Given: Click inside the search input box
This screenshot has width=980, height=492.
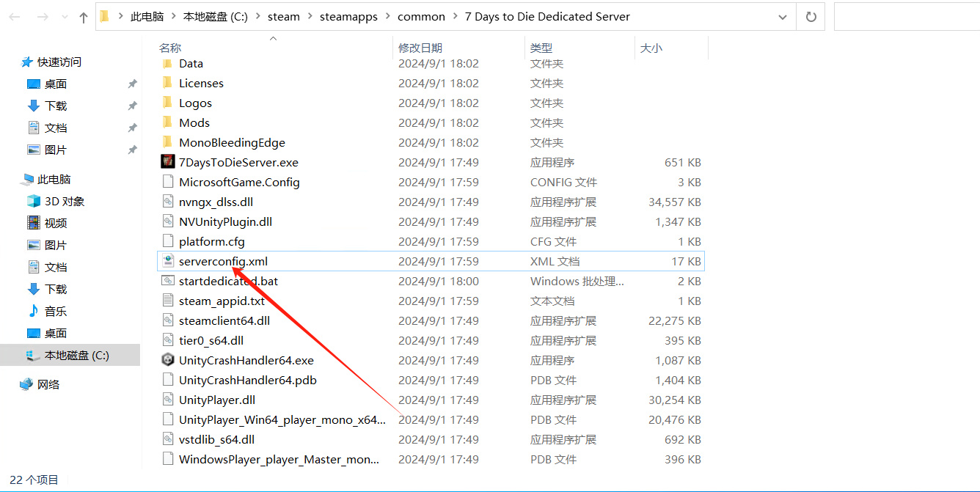Looking at the screenshot, I should 907,17.
